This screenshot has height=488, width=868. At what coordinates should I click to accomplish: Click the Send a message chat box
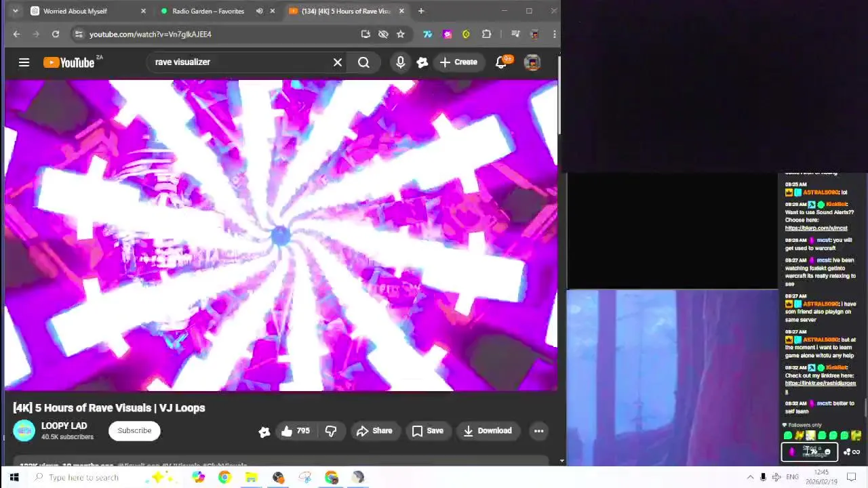click(810, 452)
